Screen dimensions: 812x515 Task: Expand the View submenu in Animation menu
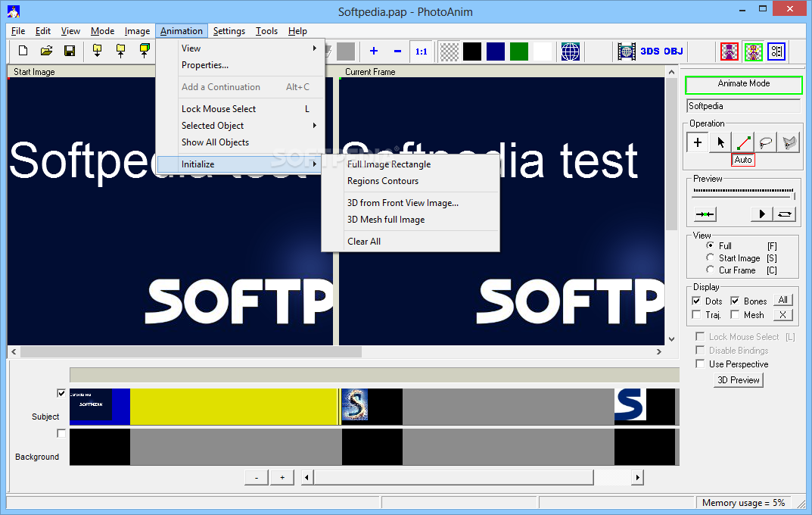point(241,48)
